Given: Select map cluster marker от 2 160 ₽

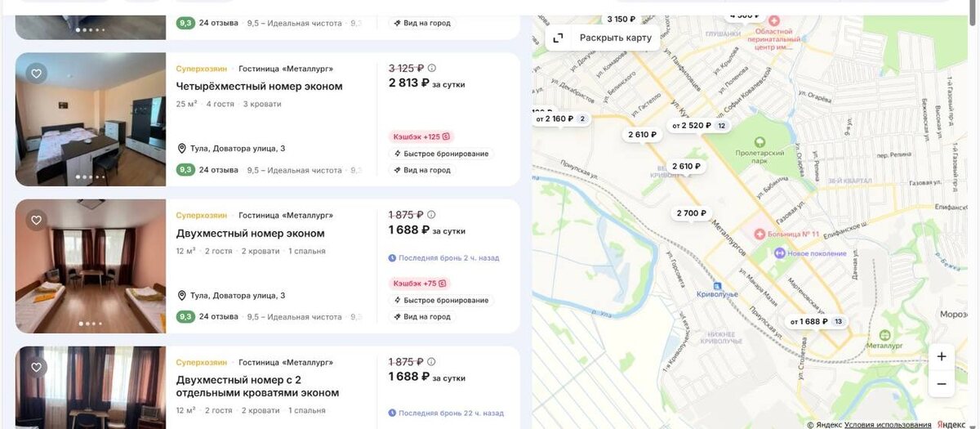Looking at the screenshot, I should coord(560,119).
